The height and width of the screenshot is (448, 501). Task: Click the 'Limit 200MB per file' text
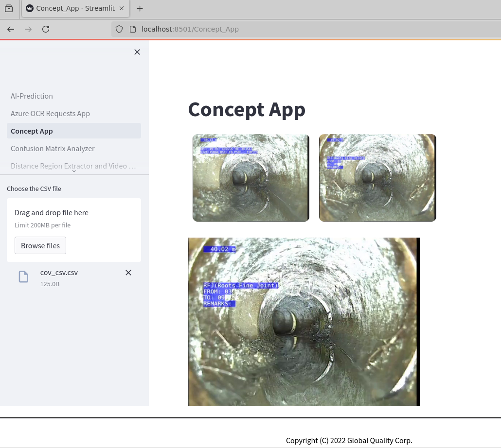42,225
